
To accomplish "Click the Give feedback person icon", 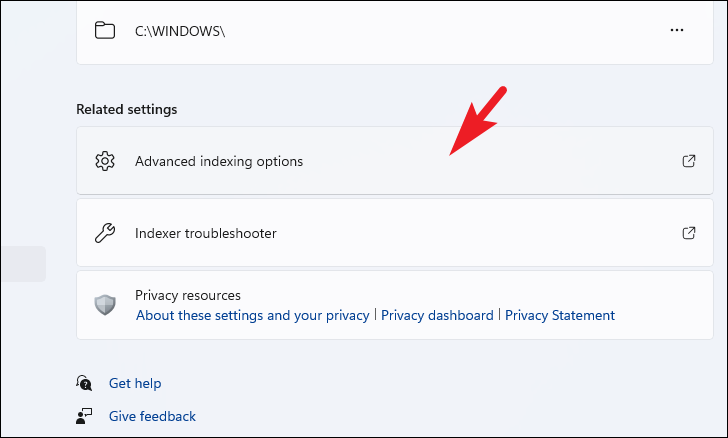I will 84,416.
